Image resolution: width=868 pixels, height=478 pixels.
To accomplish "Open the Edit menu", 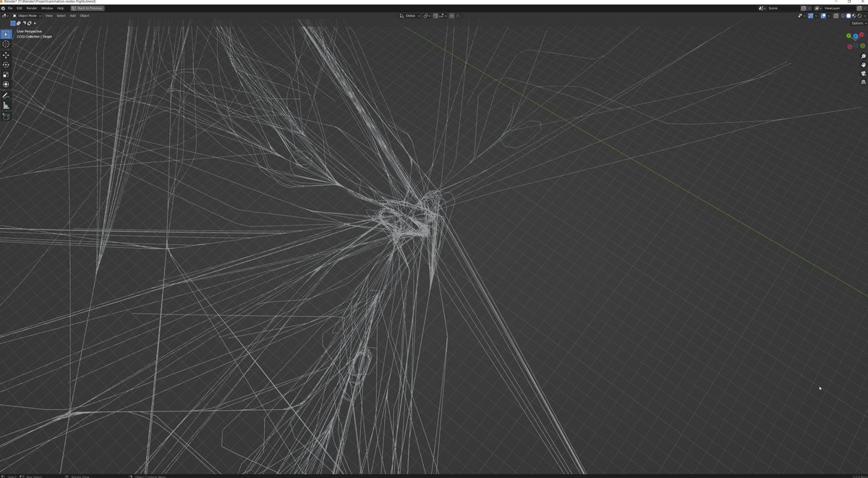I will [x=20, y=9].
